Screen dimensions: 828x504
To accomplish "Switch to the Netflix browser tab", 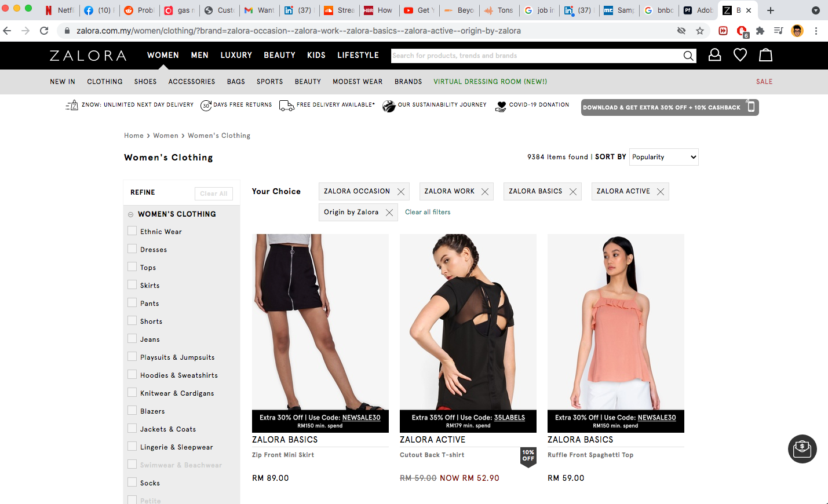I will (x=60, y=10).
